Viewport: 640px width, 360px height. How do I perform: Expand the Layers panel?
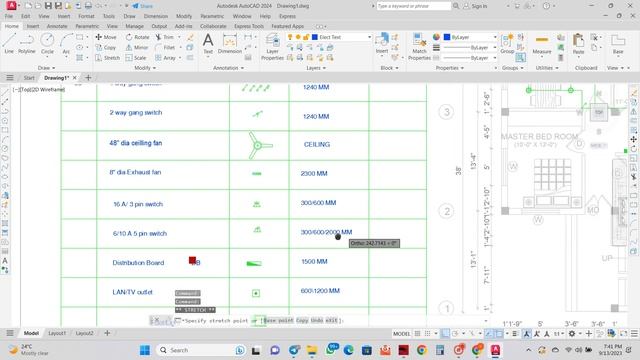point(316,68)
